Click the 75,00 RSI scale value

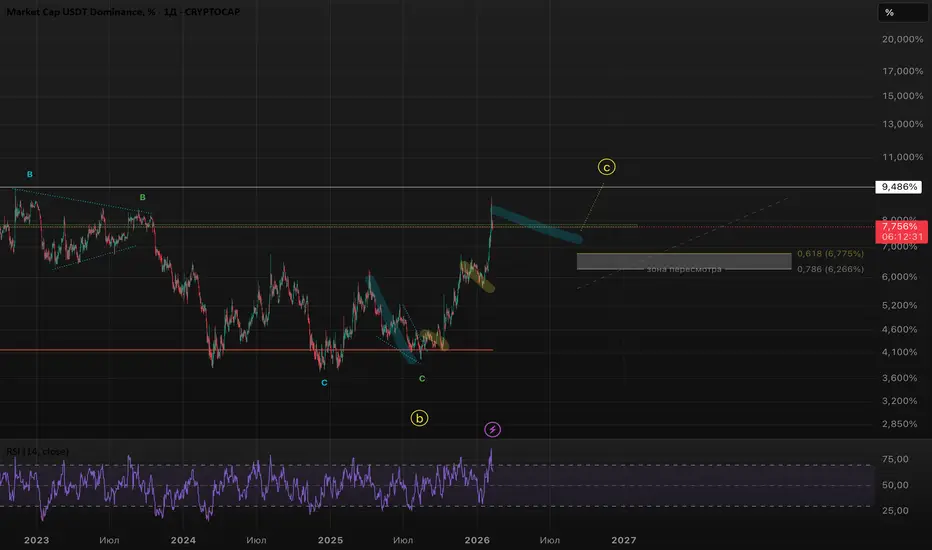[x=895, y=459]
